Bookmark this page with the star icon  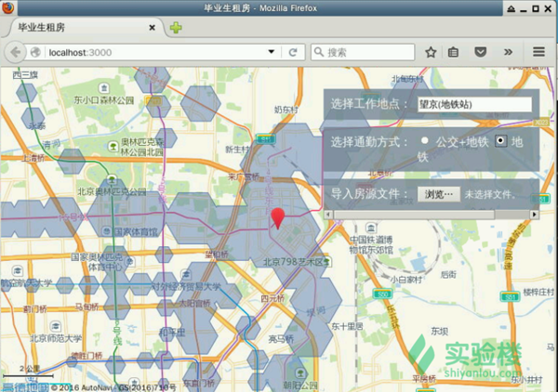pyautogui.click(x=432, y=53)
